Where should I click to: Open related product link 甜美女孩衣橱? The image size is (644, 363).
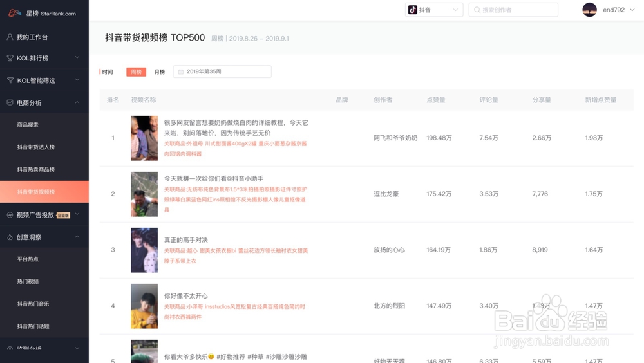tap(236, 256)
